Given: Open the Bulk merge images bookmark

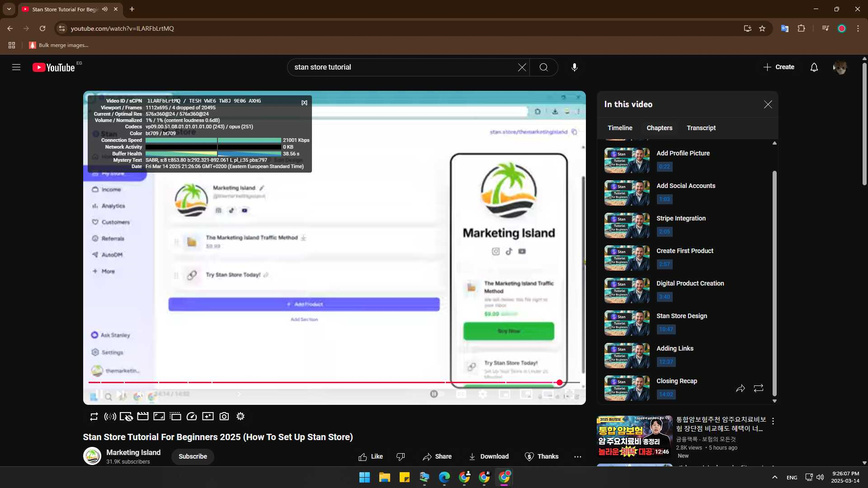Looking at the screenshot, I should tap(59, 45).
